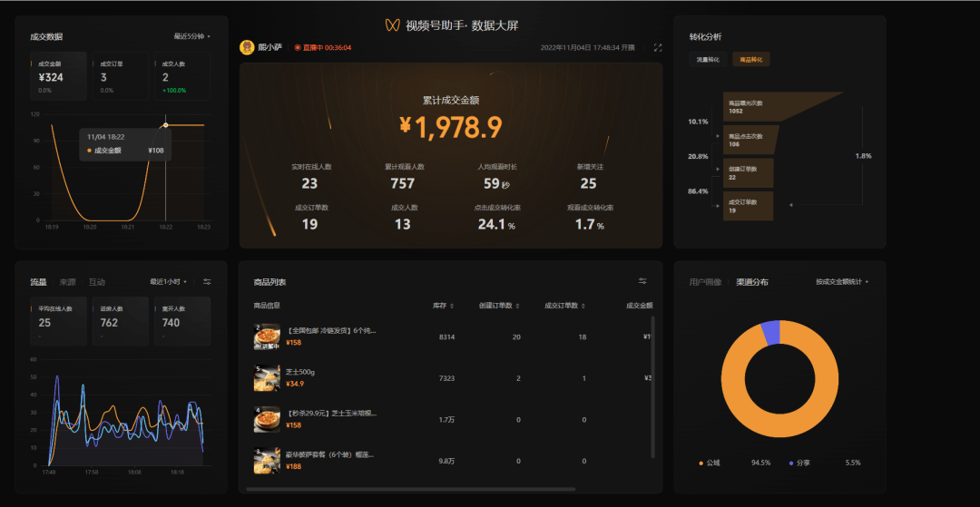Switch to the 用户画像 tab
This screenshot has height=507, width=980.
click(705, 282)
